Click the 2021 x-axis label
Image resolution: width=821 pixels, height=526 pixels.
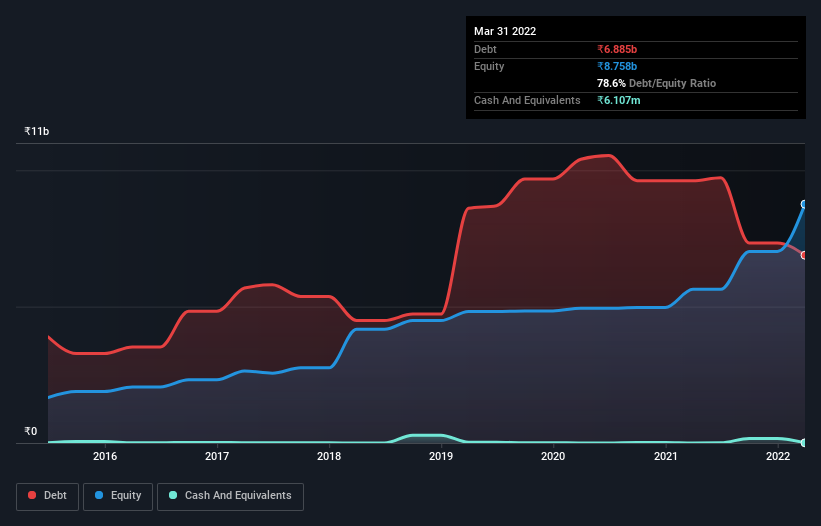coord(665,456)
